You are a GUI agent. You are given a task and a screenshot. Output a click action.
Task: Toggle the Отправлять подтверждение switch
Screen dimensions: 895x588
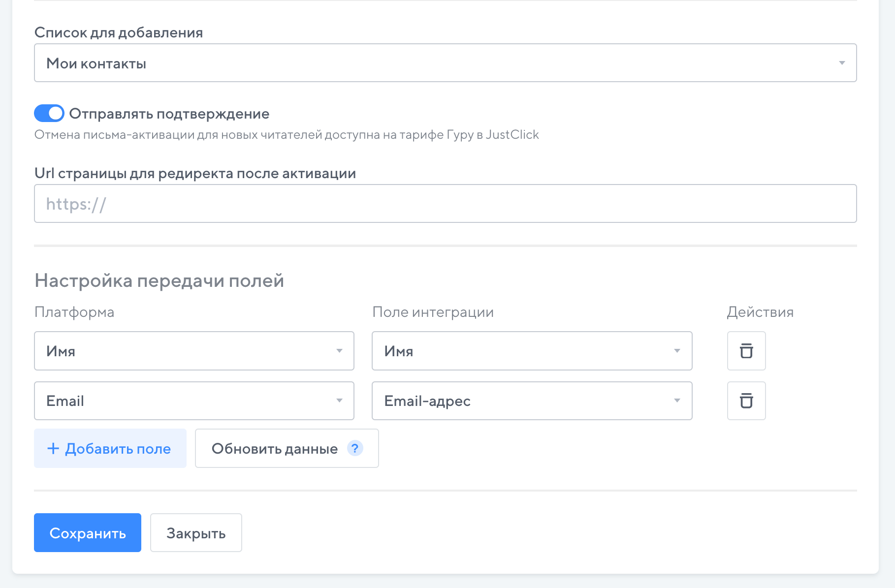pyautogui.click(x=49, y=113)
